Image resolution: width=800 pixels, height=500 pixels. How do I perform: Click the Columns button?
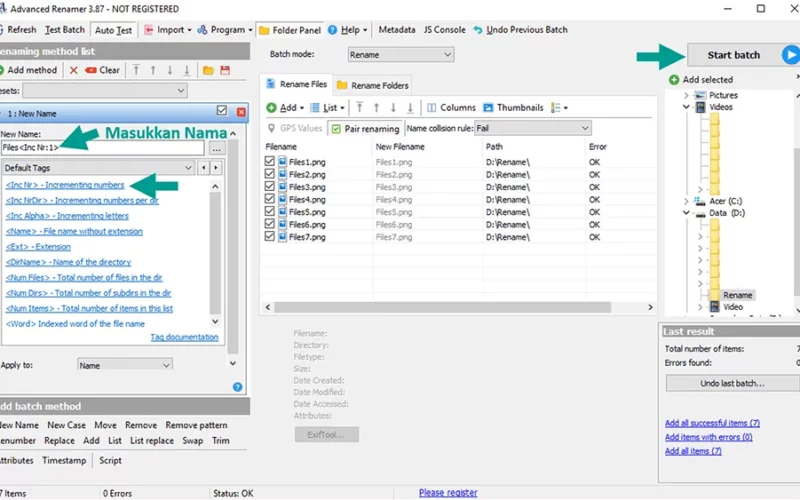tap(451, 108)
